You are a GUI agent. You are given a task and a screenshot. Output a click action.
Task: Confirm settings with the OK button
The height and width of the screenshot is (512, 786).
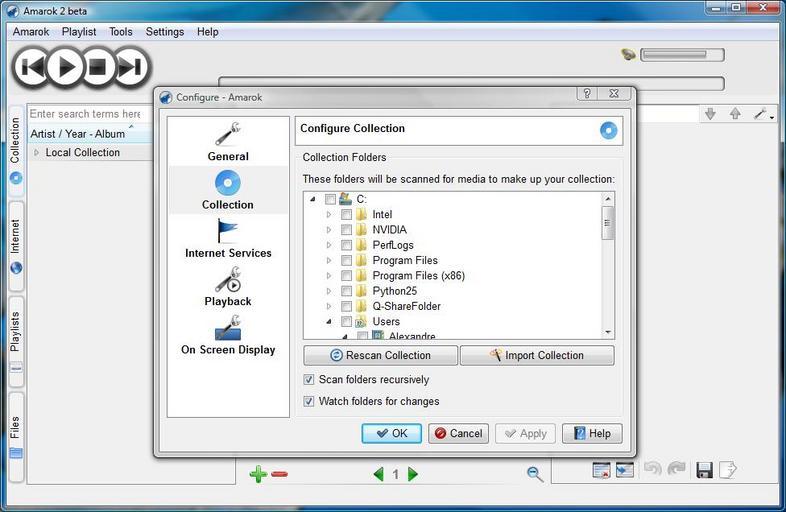coord(391,433)
